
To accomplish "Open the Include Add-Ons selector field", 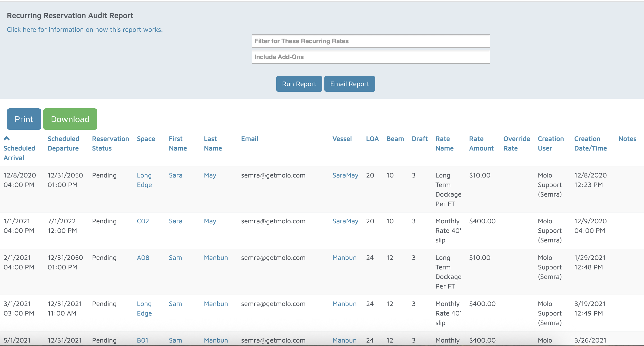I will click(x=370, y=57).
